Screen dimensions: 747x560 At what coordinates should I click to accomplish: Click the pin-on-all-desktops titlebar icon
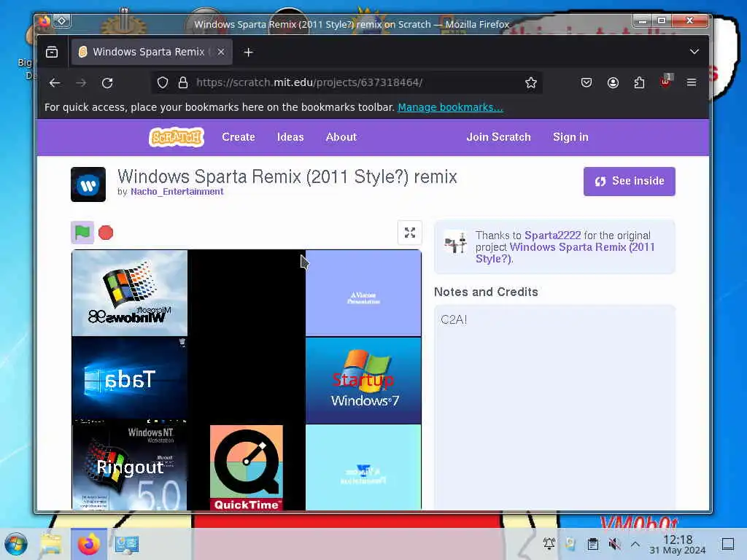pos(62,20)
